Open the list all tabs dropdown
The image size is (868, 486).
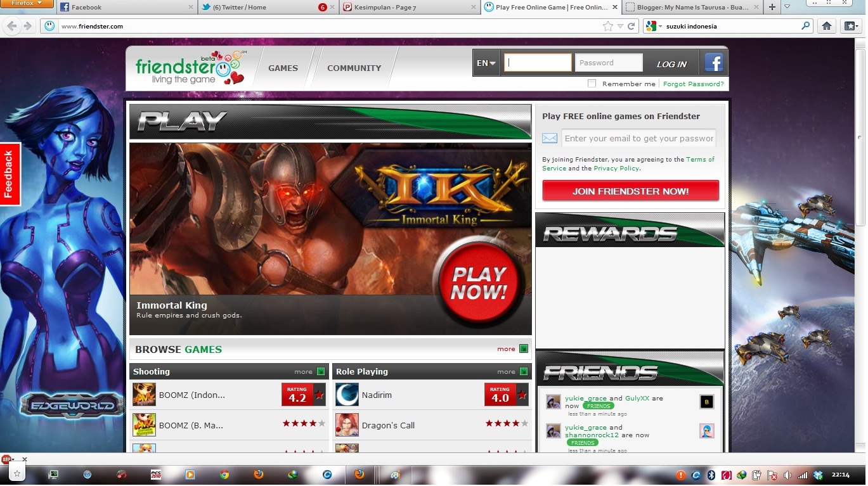(787, 7)
